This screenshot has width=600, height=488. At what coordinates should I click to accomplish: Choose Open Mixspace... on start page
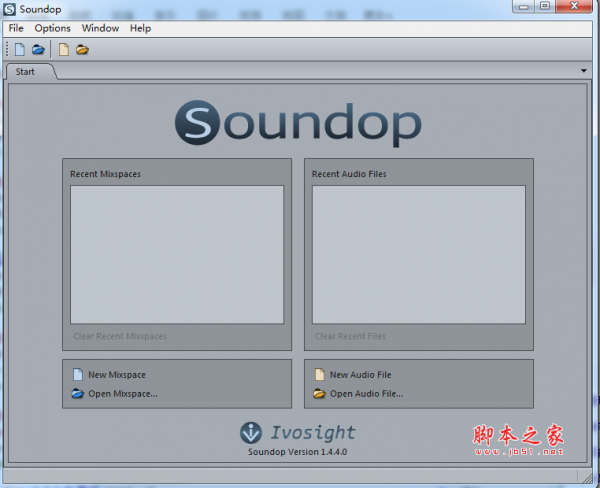click(122, 393)
